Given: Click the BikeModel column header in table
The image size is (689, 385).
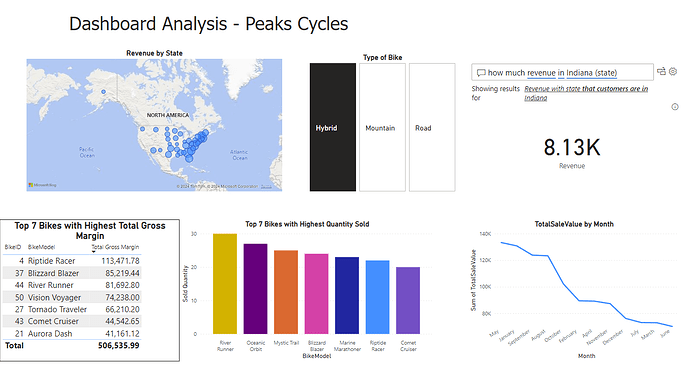Looking at the screenshot, I should [x=41, y=247].
